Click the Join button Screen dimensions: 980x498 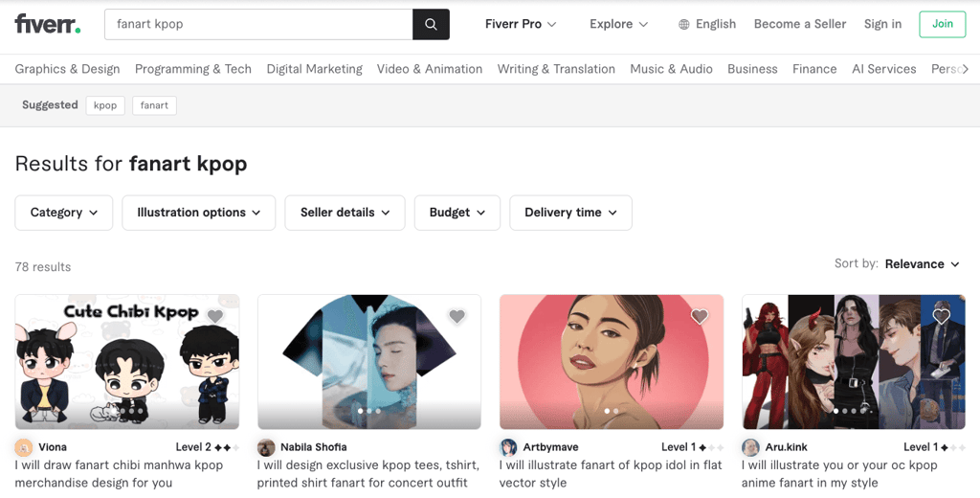click(x=943, y=24)
